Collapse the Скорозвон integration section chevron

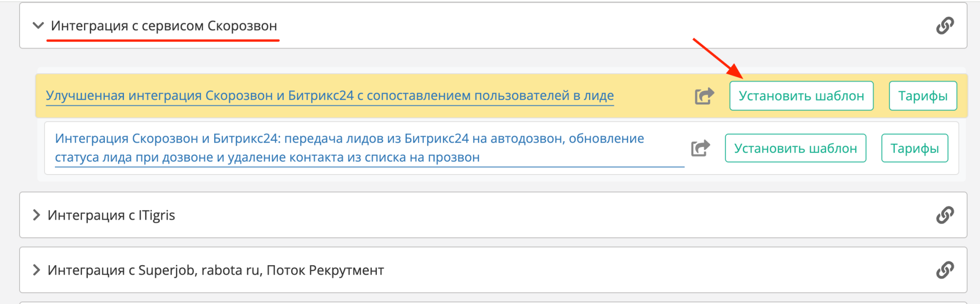(x=38, y=25)
